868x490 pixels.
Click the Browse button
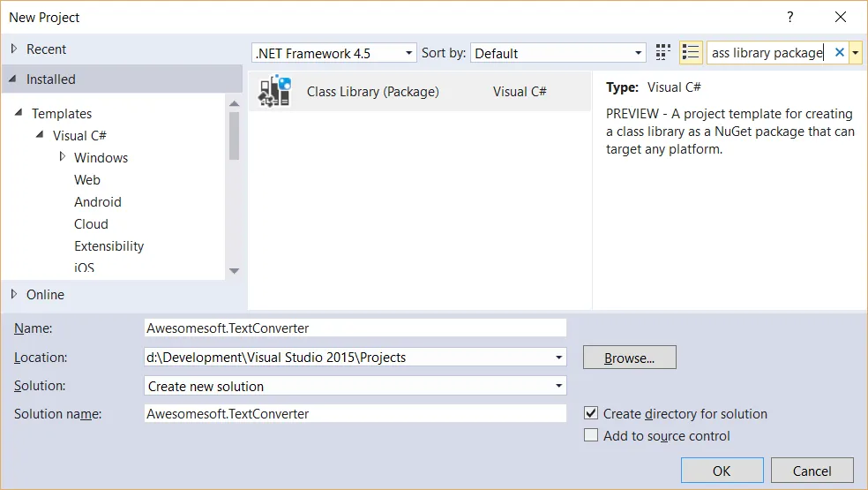tap(629, 358)
